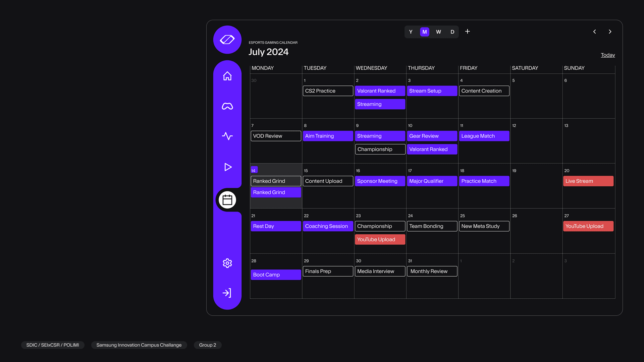Select the Month view (M) tab
The width and height of the screenshot is (644, 362).
(425, 32)
